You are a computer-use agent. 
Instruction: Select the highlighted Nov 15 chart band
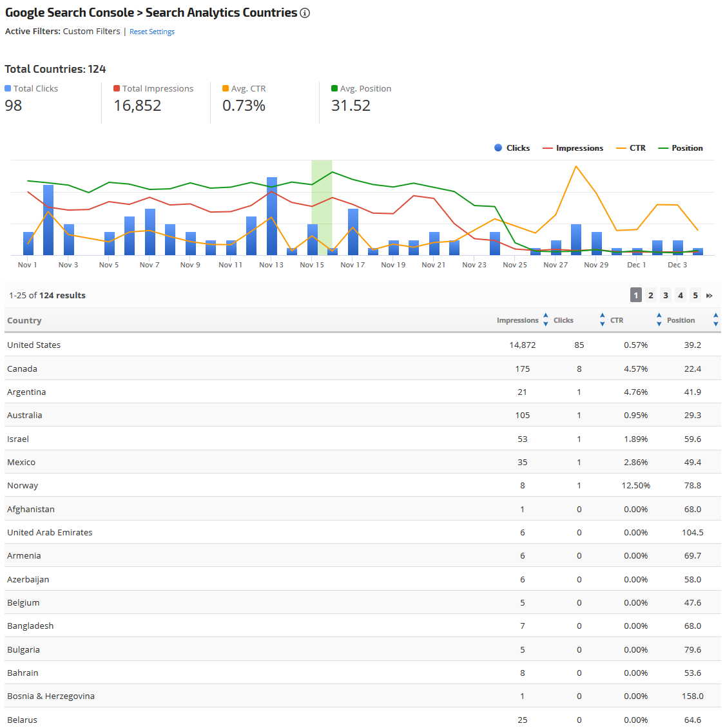coord(322,206)
